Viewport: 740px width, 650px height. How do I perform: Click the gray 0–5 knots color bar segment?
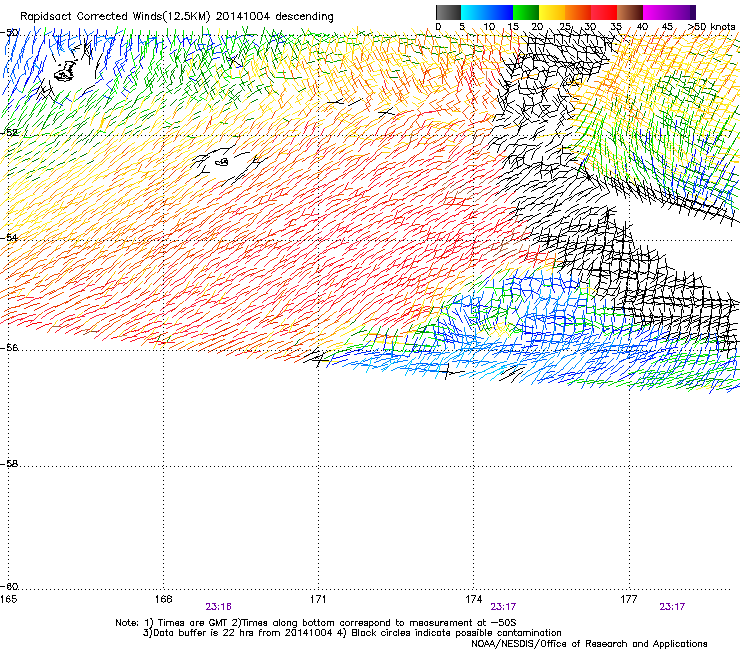point(448,12)
